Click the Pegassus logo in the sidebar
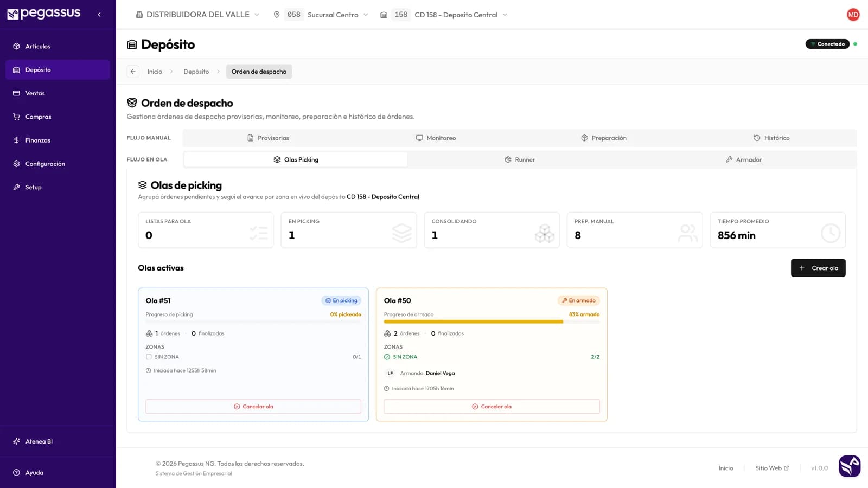 (x=43, y=14)
